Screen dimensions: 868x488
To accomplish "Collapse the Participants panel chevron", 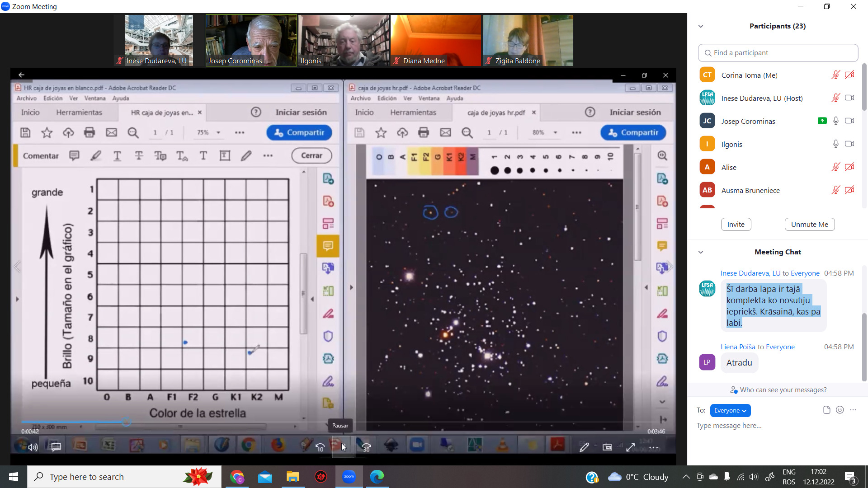I will click(701, 26).
